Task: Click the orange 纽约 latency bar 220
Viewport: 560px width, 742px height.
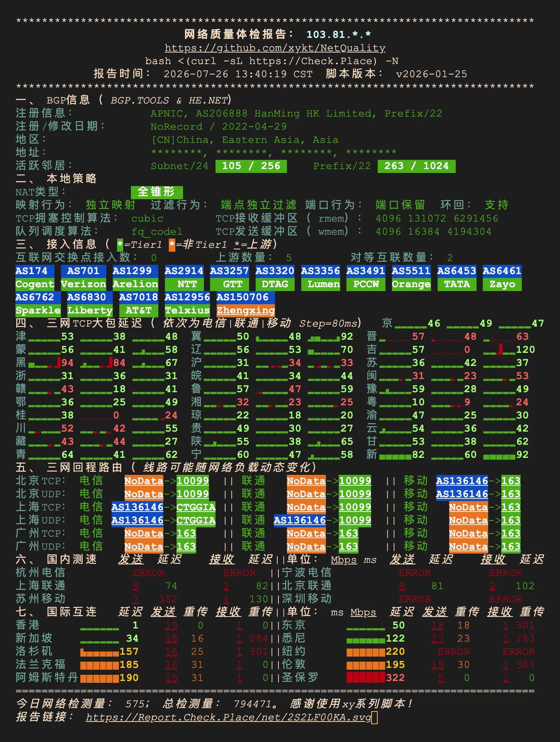Action: click(366, 652)
